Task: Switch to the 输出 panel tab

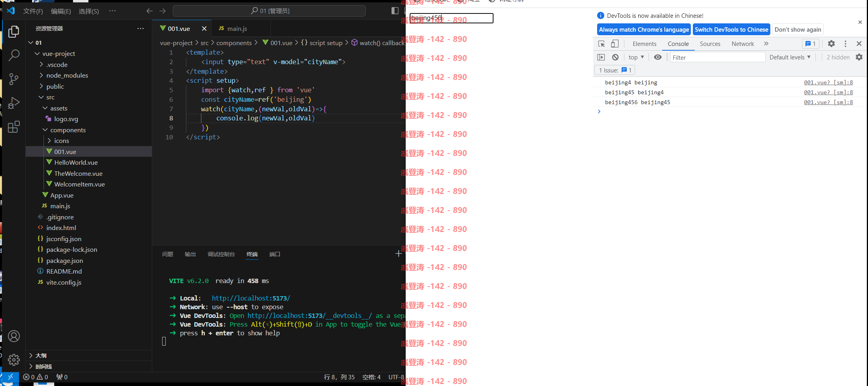Action: (x=190, y=254)
